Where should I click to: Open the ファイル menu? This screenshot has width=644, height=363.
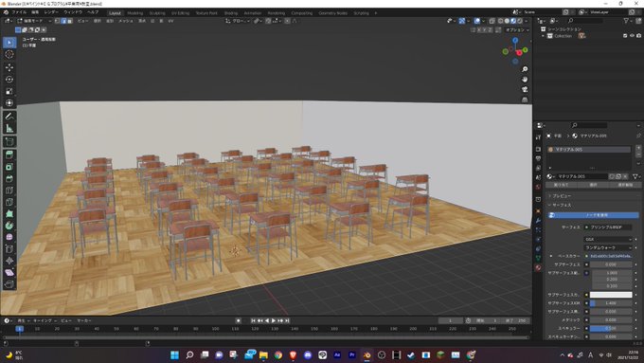point(19,12)
